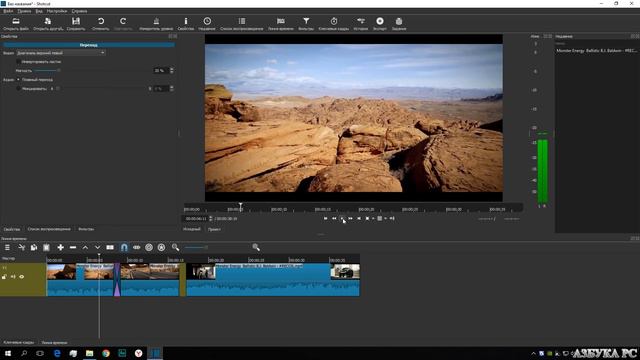This screenshot has width=640, height=360.
Task: Toggle scrub while dragging button
Action: 136,247
